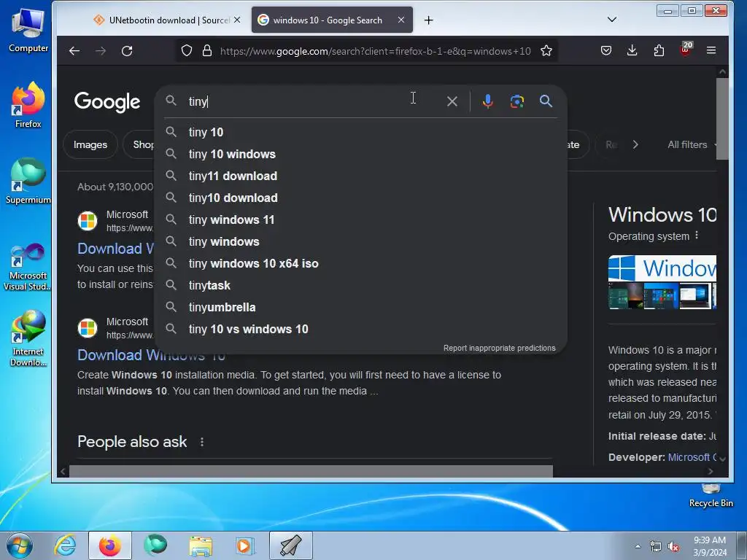Image resolution: width=747 pixels, height=560 pixels.
Task: Click the vertical scrollbar thumb
Action: (722, 119)
